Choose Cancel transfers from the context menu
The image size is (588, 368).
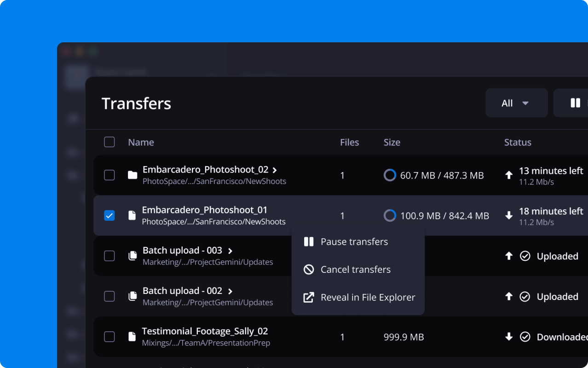point(355,270)
